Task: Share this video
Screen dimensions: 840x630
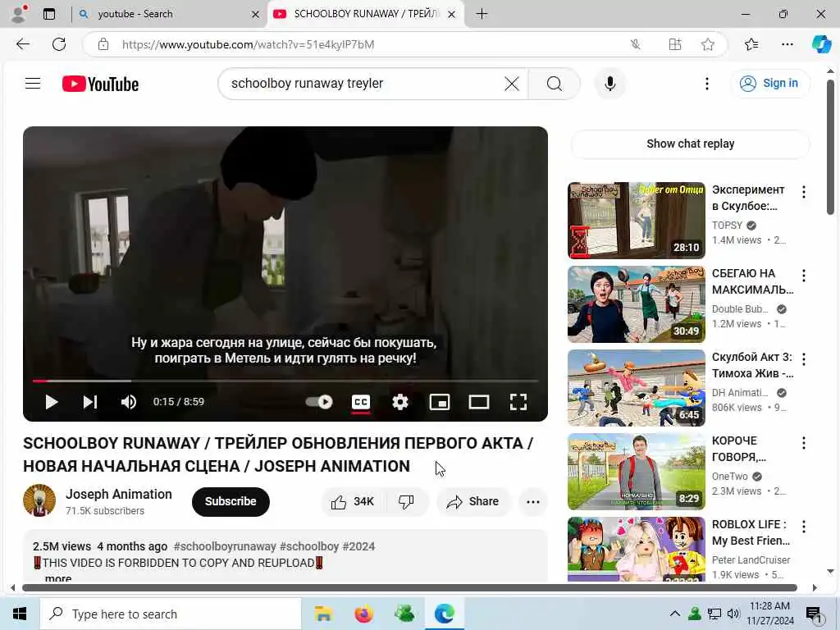Action: 472,502
